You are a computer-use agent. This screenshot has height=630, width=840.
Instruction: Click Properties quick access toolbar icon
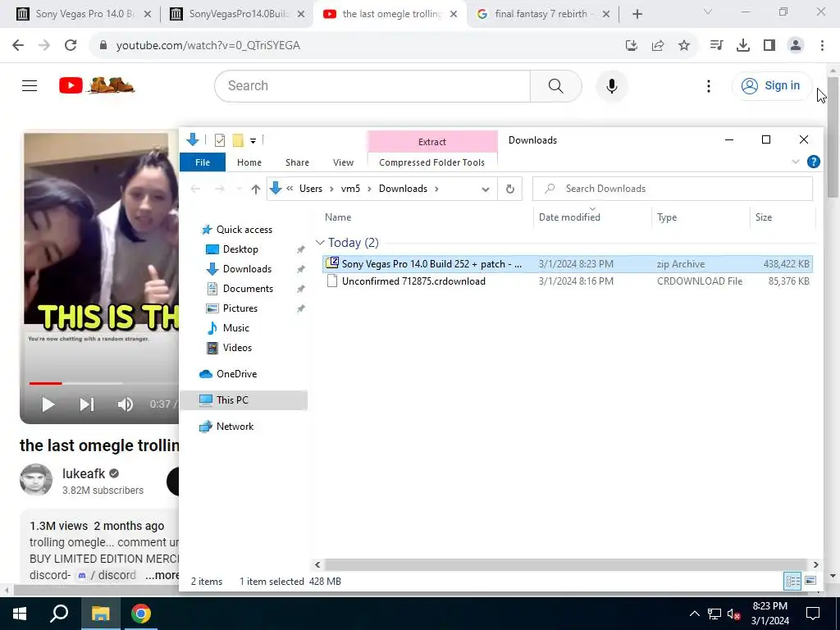click(220, 140)
